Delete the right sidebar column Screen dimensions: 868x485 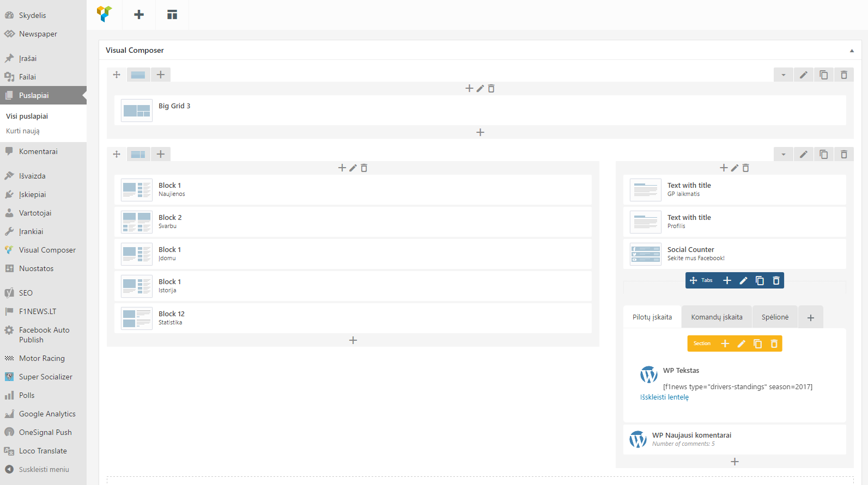pyautogui.click(x=745, y=168)
